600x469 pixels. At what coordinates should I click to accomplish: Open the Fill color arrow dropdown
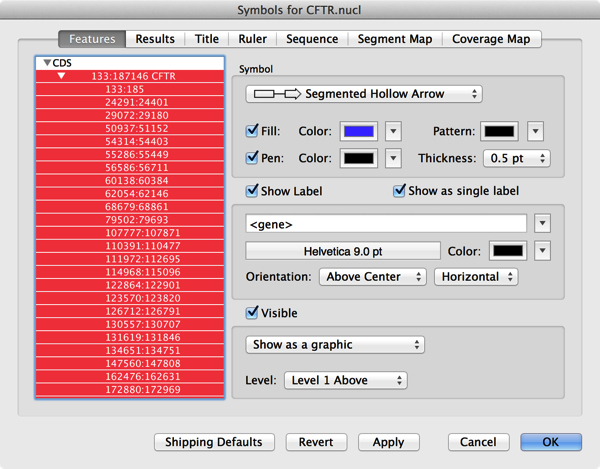point(393,132)
